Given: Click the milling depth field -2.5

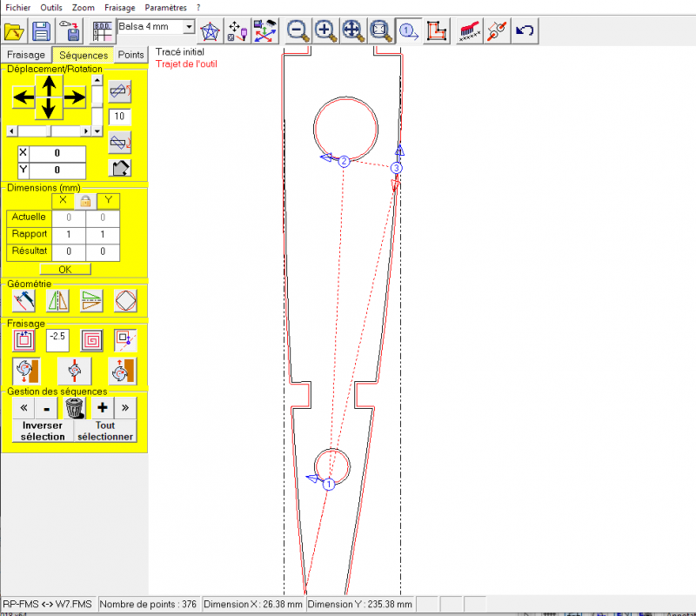Looking at the screenshot, I should pos(57,340).
